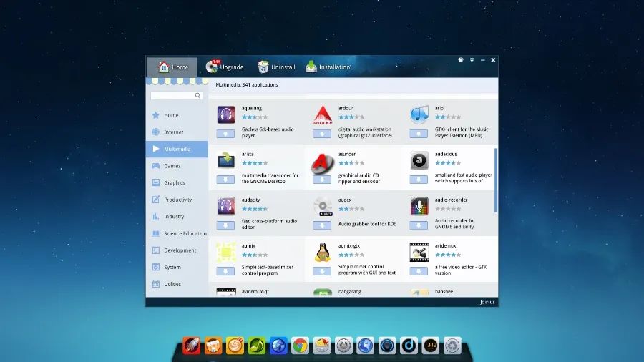Click the asunder app icon

coord(323,162)
